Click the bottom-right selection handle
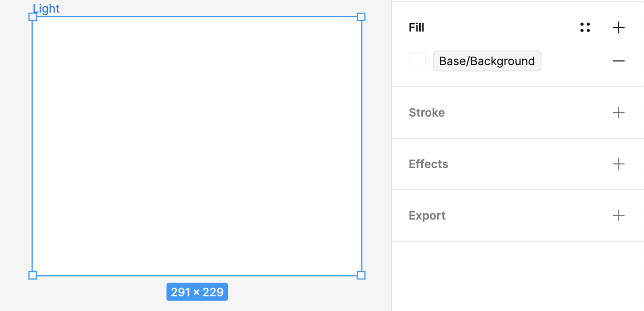Viewport: 644px width, 311px height. pyautogui.click(x=361, y=274)
